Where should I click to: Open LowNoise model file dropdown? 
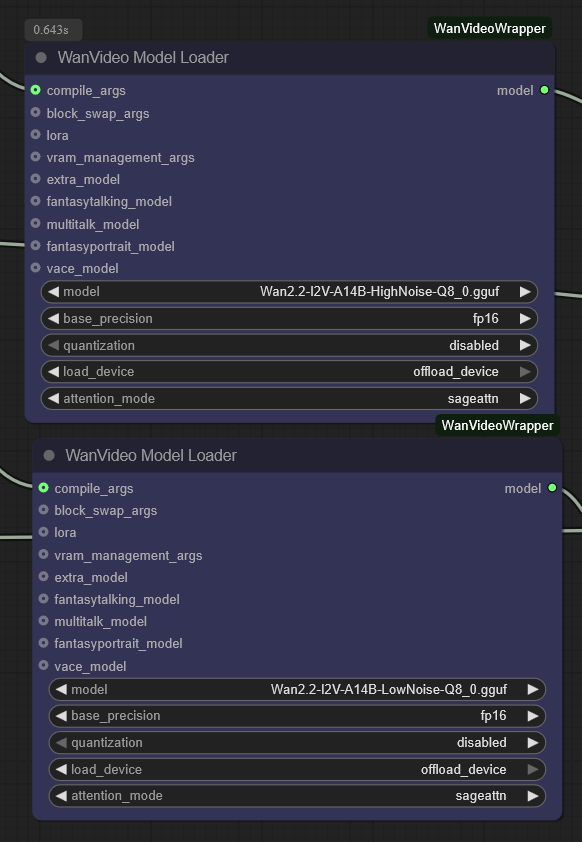(x=297, y=689)
